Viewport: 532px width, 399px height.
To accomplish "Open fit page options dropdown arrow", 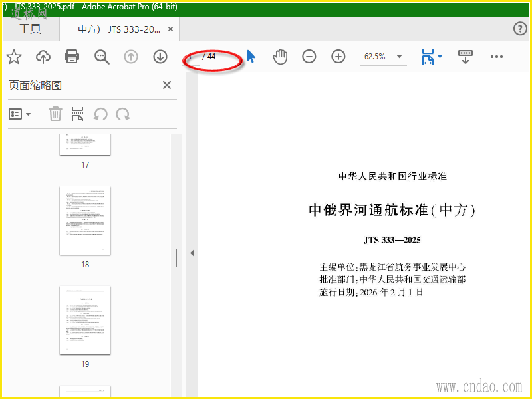I will [440, 57].
